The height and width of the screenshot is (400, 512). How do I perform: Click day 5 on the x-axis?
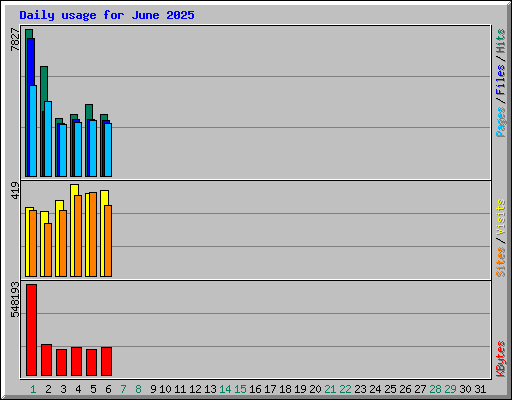click(93, 389)
